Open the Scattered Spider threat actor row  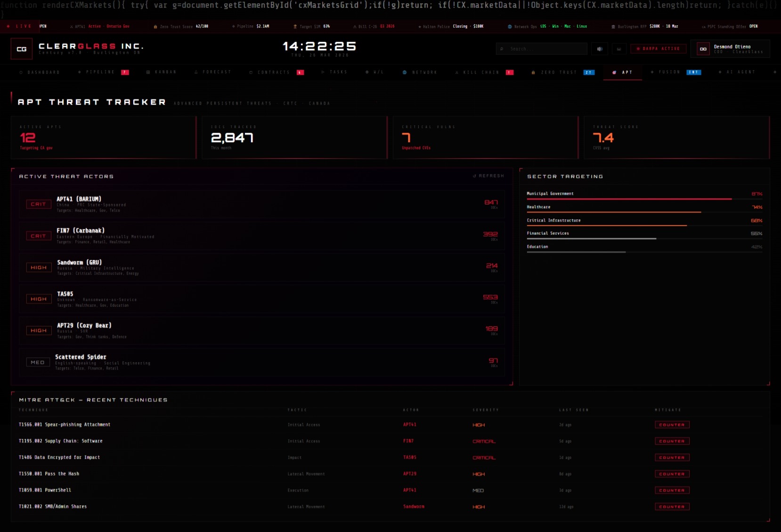pos(262,362)
